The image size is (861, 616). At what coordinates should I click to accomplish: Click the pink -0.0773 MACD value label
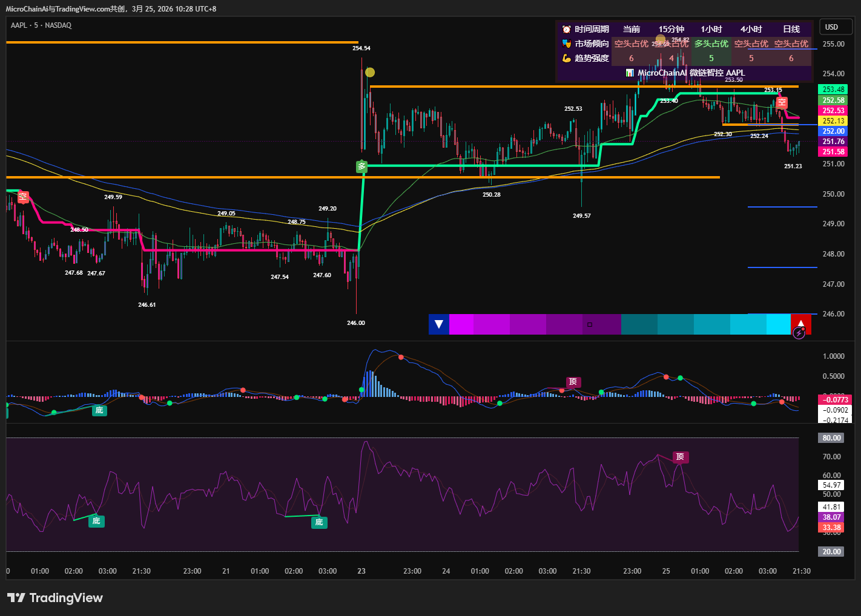tap(835, 400)
